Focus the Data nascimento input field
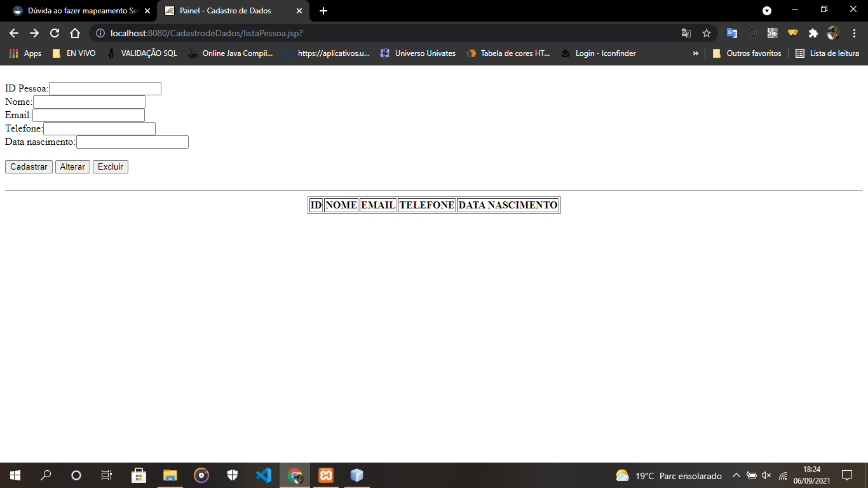This screenshot has width=868, height=488. [132, 142]
